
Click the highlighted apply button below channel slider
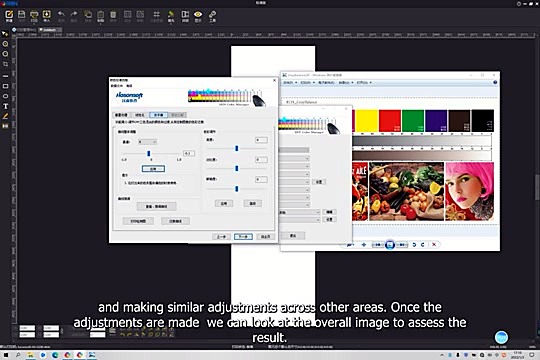point(153,169)
